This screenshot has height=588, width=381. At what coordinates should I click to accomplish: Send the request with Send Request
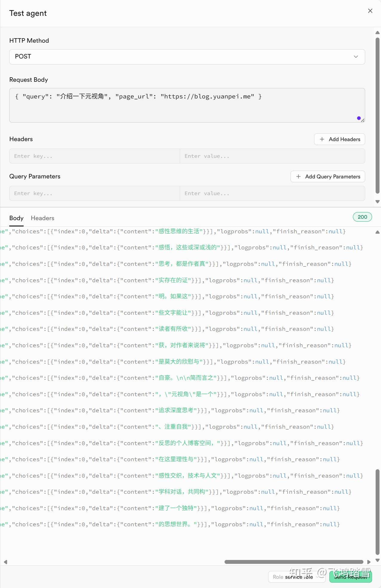coord(350,577)
